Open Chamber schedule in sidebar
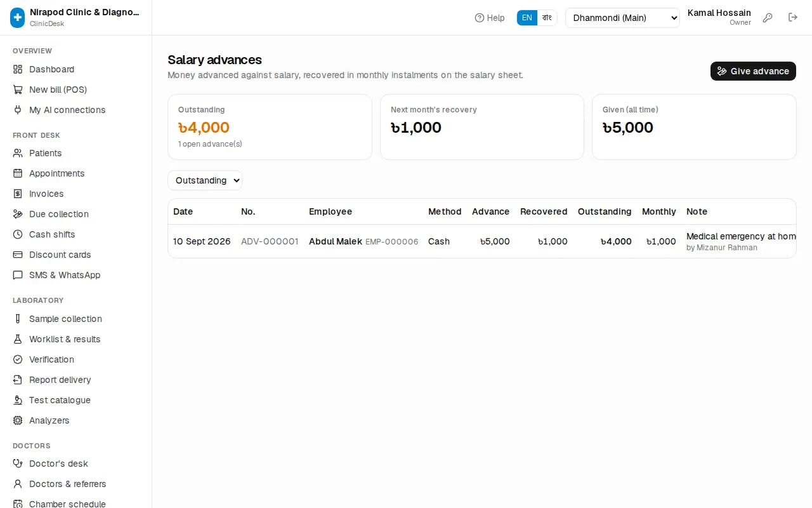Screen dimensions: 812x508 click(76, 504)
